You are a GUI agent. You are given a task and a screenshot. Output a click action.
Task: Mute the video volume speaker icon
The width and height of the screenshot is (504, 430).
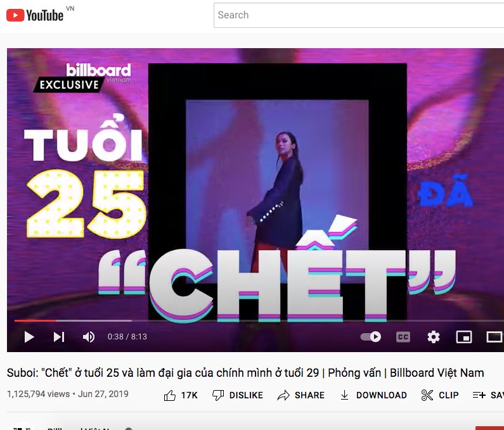click(88, 337)
